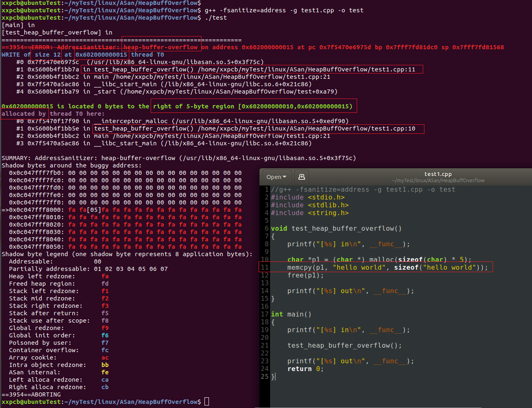This screenshot has width=532, height=408.
Task: Click the 'SUMMARY: AddressSanitizer' line
Action: point(179,158)
